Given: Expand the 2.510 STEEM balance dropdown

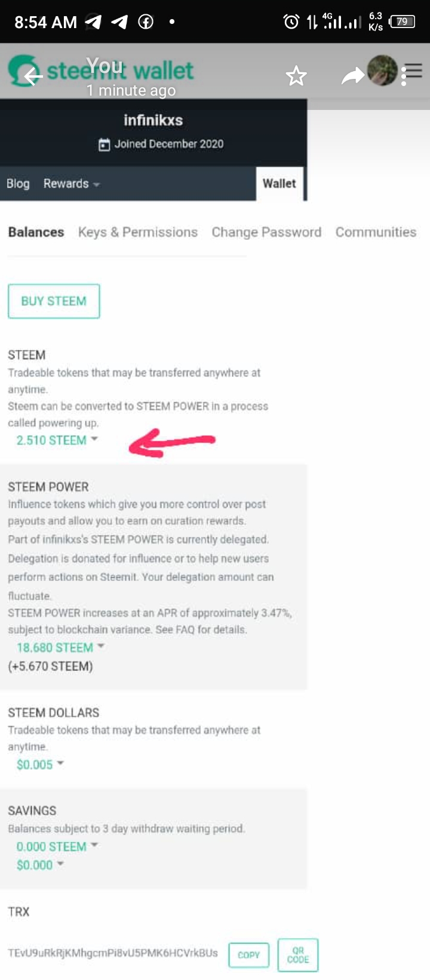Looking at the screenshot, I should coord(57,440).
